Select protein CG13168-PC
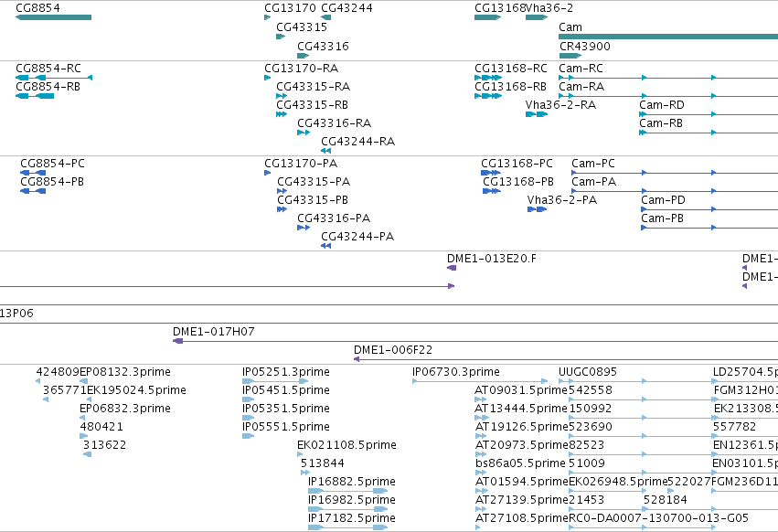Image resolution: width=778 pixels, height=532 pixels. [x=517, y=164]
